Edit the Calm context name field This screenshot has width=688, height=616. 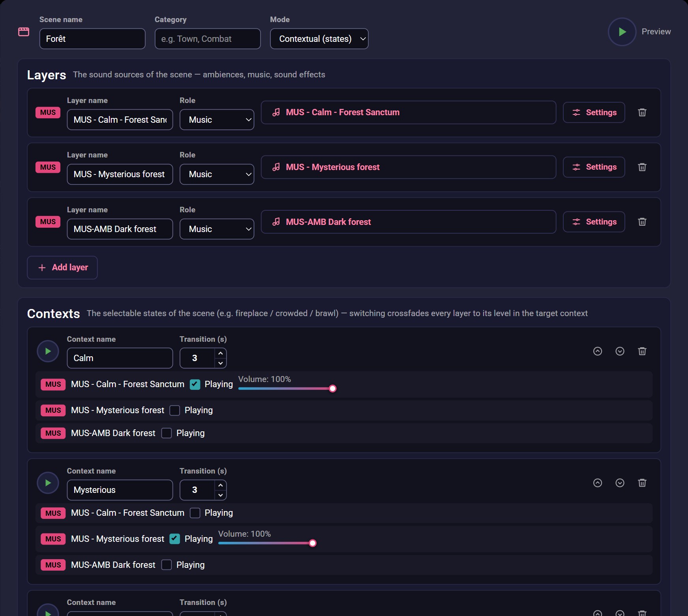(x=120, y=358)
